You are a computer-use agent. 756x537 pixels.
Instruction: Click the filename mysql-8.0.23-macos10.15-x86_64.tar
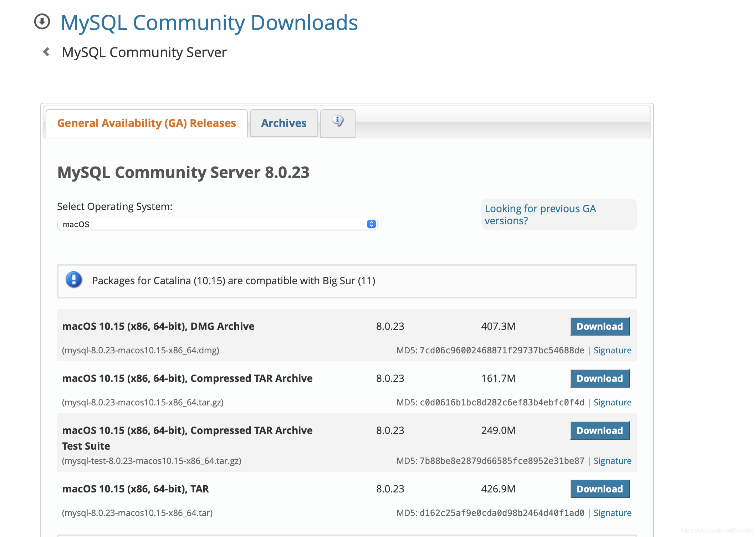(137, 513)
